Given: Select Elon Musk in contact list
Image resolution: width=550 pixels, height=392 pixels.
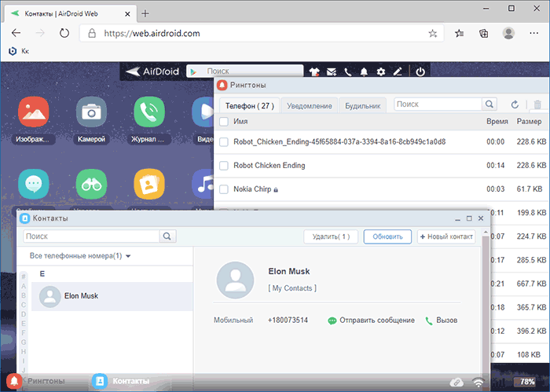Looking at the screenshot, I should click(x=112, y=296).
